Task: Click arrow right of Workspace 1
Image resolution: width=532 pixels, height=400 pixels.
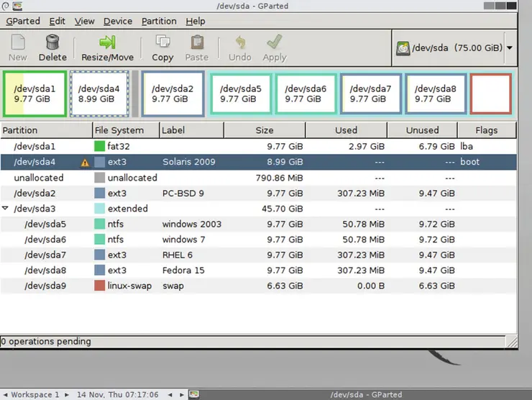Action: click(x=68, y=394)
